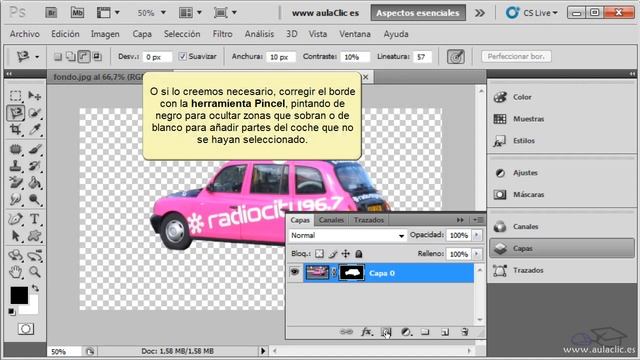640x360 pixels.
Task: Select the Clone Stamp tool
Action: pos(16,166)
